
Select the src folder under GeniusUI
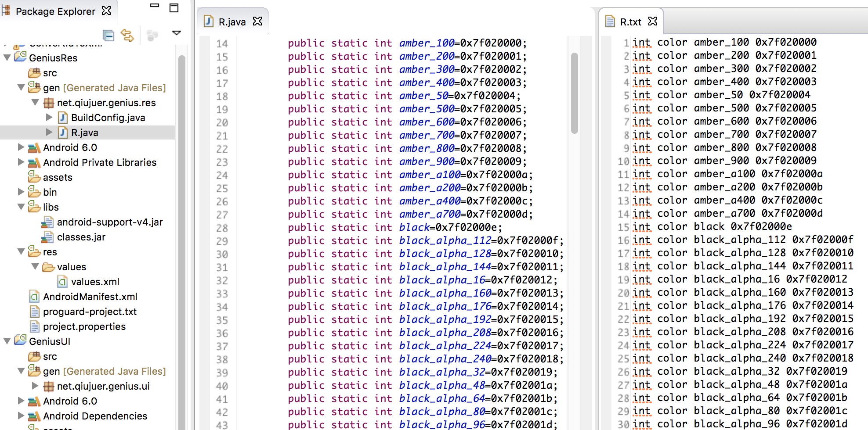pos(50,356)
